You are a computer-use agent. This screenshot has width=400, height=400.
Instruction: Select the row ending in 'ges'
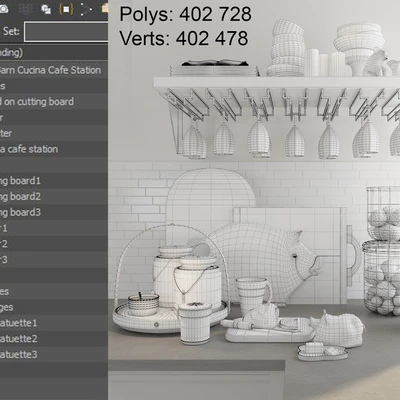(54, 307)
